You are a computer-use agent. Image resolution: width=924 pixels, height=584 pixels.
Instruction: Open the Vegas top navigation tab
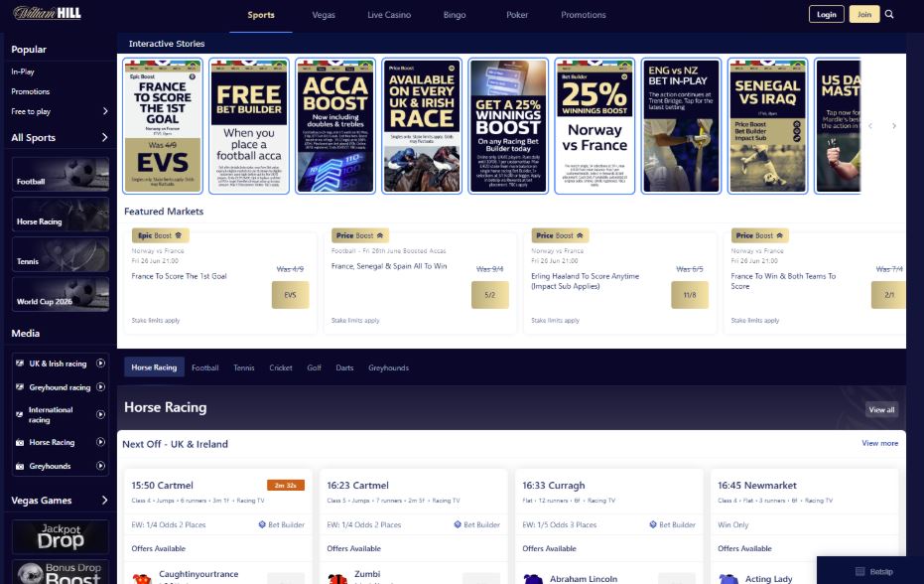point(324,15)
